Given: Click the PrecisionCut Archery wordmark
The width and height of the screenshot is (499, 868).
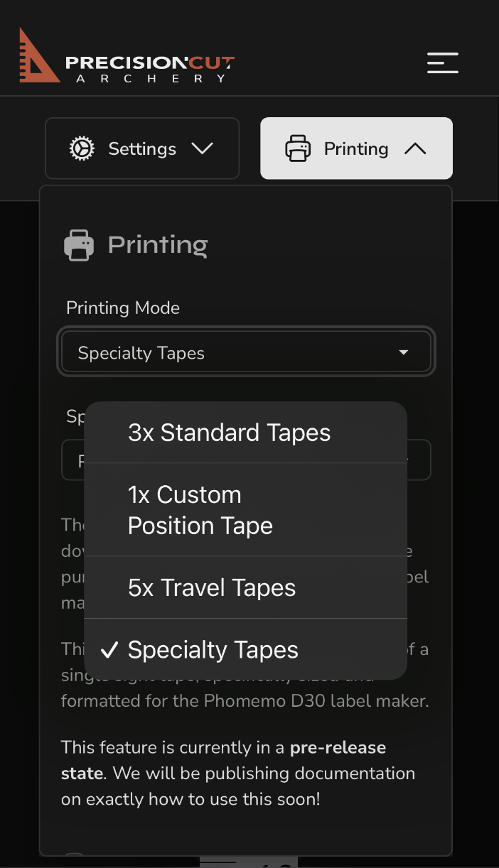Looking at the screenshot, I should 150,69.
